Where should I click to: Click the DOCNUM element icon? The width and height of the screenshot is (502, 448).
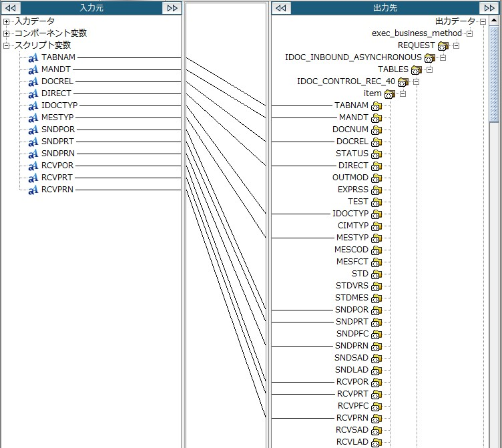click(x=376, y=130)
